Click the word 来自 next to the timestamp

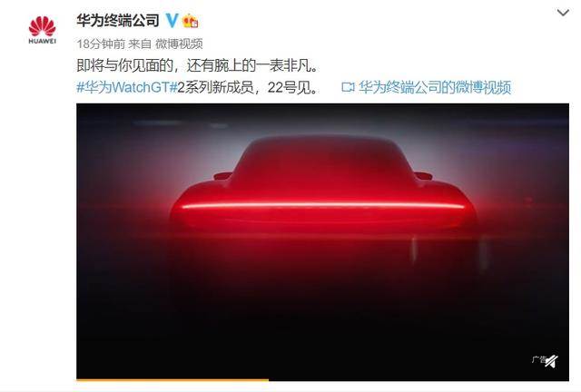(140, 44)
